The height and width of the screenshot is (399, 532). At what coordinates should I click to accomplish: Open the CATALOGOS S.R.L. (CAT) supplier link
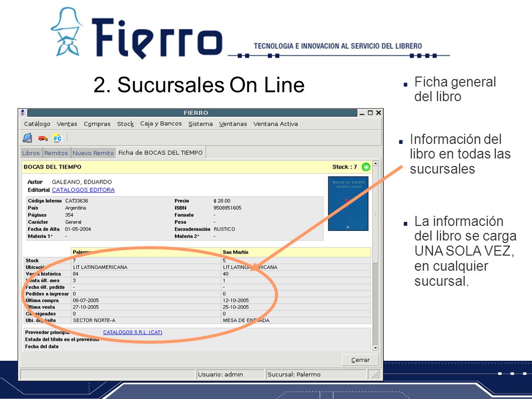tap(133, 332)
